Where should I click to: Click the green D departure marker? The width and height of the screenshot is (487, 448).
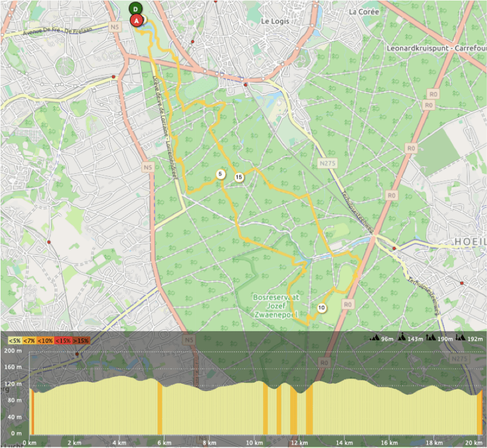point(135,8)
